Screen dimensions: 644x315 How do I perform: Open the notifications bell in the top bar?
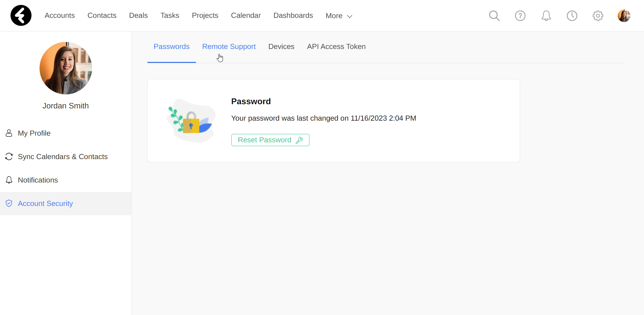pos(546,16)
